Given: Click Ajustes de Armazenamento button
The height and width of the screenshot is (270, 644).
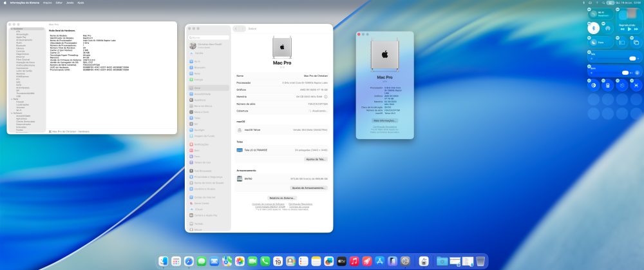Looking at the screenshot, I should click(309, 188).
